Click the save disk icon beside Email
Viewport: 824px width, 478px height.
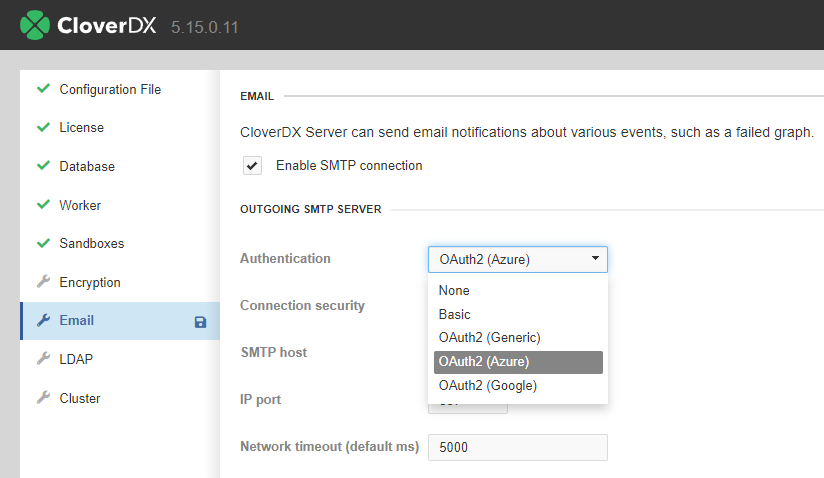click(x=200, y=322)
